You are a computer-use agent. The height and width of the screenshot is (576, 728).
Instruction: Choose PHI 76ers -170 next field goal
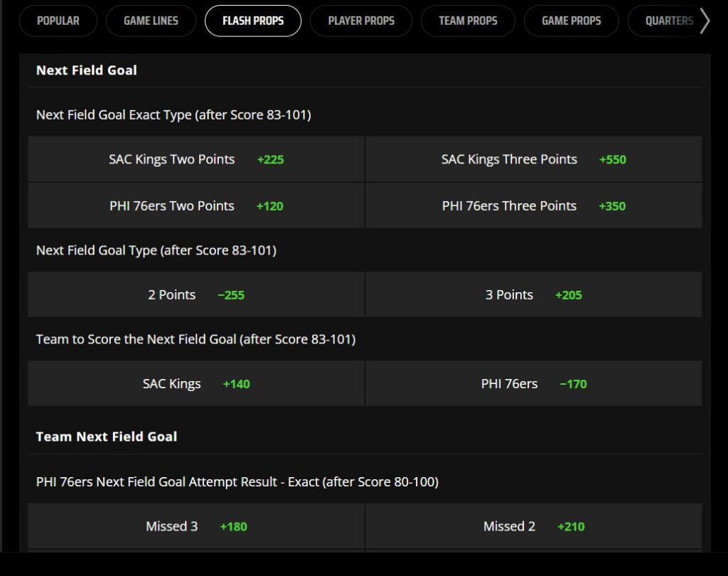point(534,384)
